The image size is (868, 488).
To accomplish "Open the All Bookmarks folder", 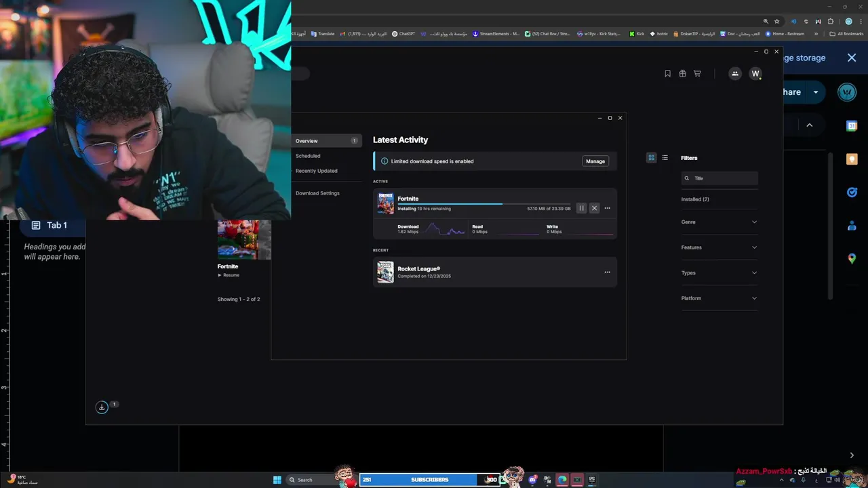I will 847,34.
